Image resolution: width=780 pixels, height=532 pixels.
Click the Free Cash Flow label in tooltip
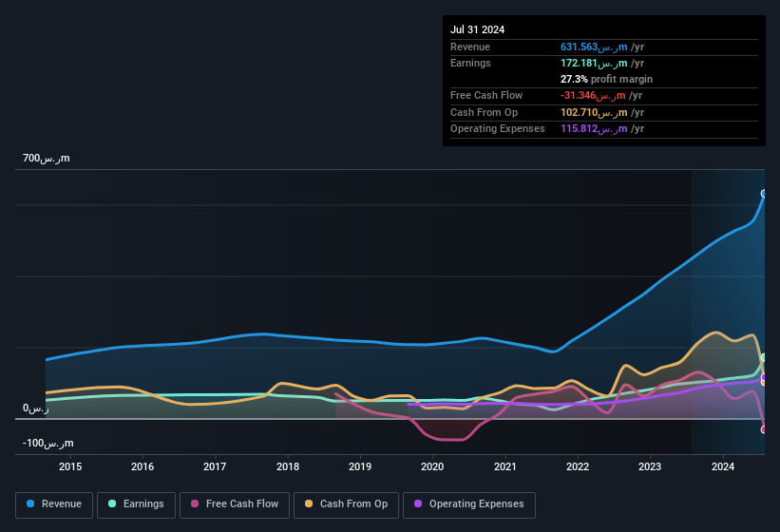(x=486, y=95)
